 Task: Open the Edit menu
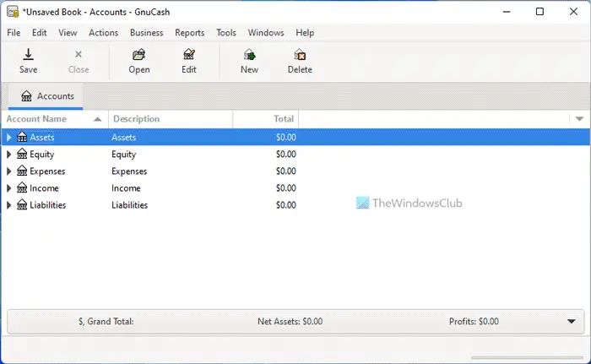(39, 33)
